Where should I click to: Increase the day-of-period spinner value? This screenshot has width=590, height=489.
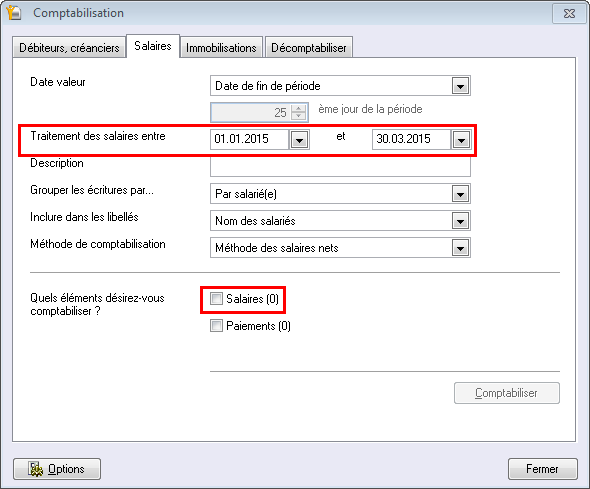coord(299,108)
